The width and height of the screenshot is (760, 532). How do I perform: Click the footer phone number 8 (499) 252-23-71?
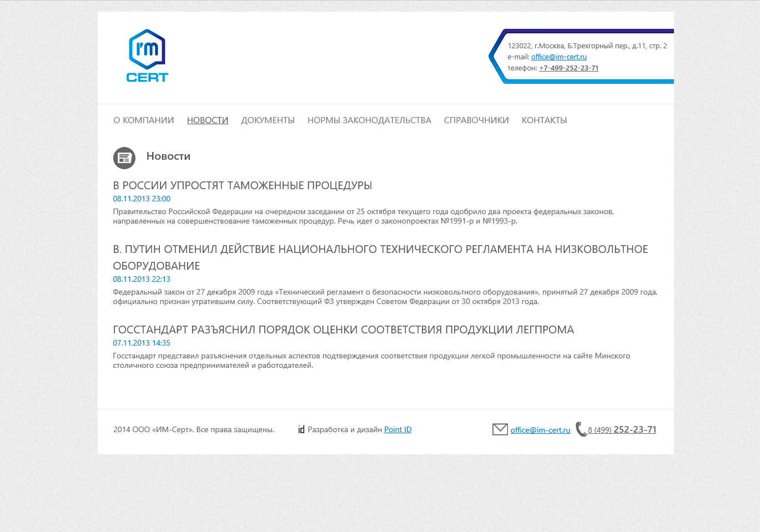(622, 430)
